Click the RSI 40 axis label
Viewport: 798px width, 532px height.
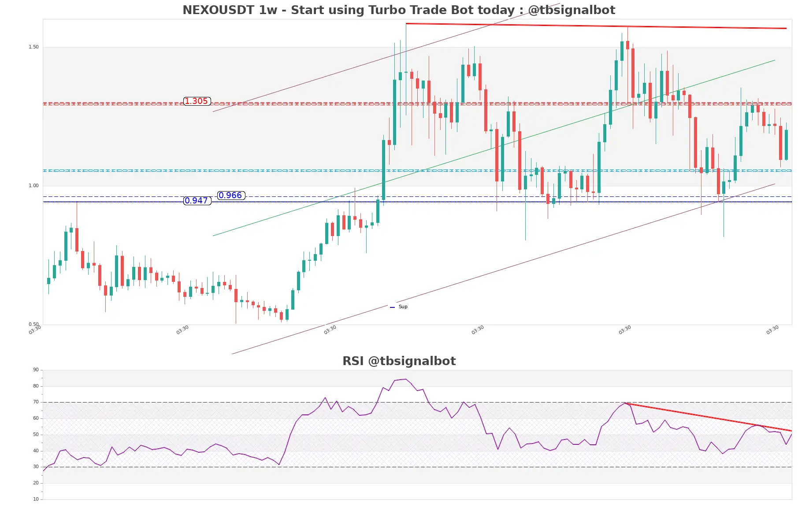(36, 451)
